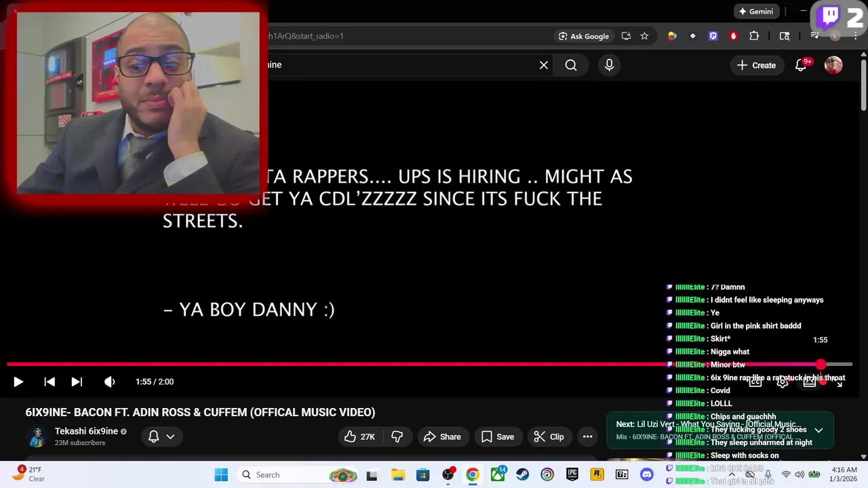
Task: Open YouTube notifications bell
Action: [801, 65]
